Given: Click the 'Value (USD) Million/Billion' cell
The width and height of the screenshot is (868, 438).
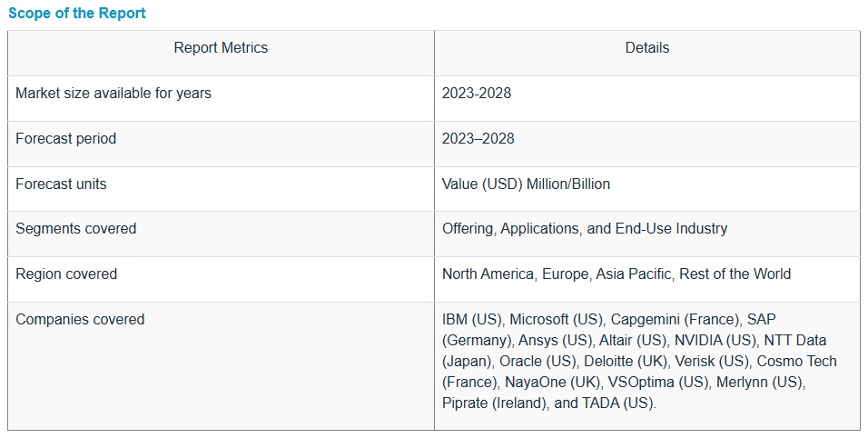Looking at the screenshot, I should [x=526, y=184].
